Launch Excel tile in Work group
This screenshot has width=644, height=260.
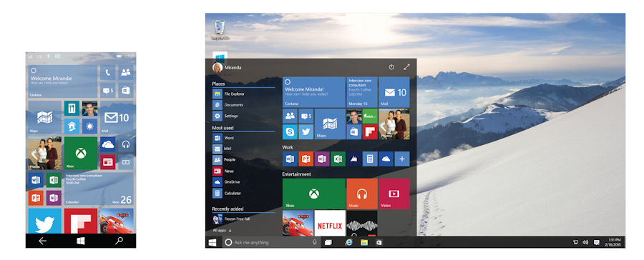(x=338, y=159)
